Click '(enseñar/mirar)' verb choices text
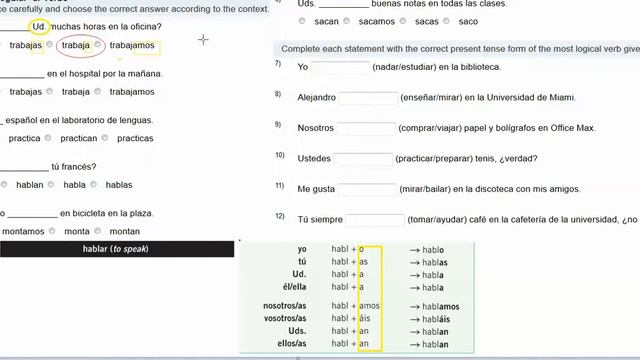The height and width of the screenshot is (360, 640). [432, 97]
